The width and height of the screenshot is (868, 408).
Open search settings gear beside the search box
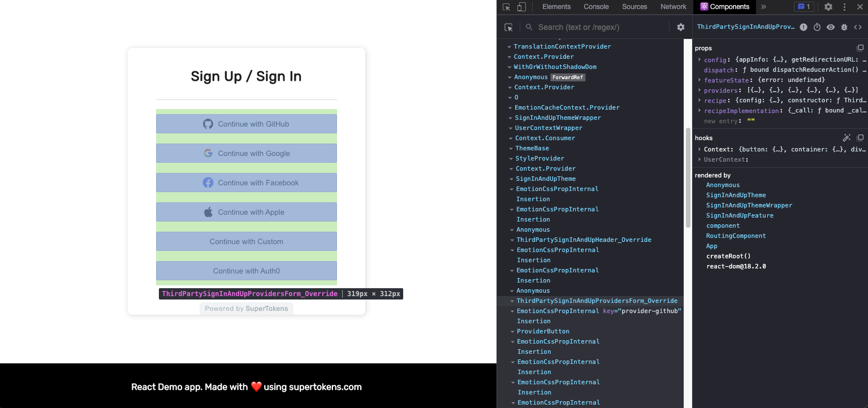(x=681, y=27)
